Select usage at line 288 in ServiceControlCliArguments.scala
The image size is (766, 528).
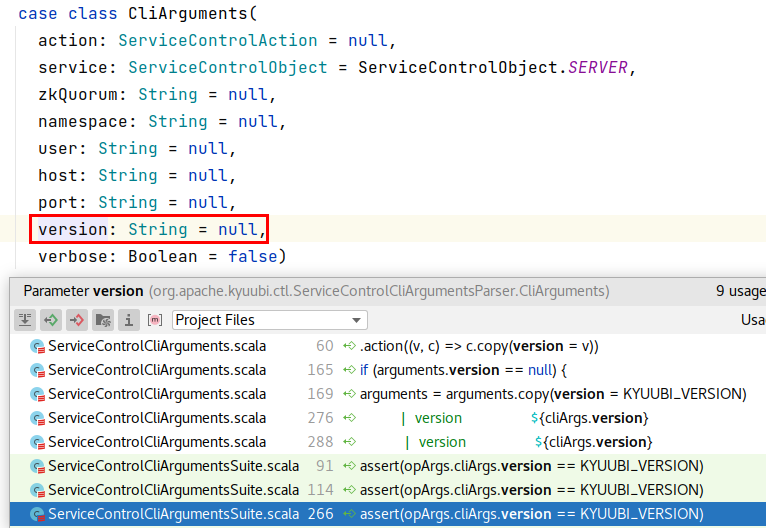pyautogui.click(x=388, y=442)
